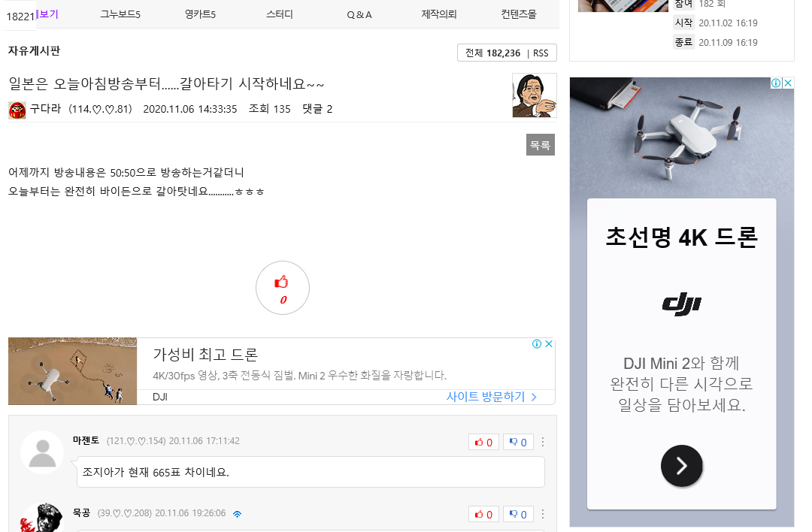Open the RSS feed link
The image size is (812, 532).
click(x=540, y=53)
